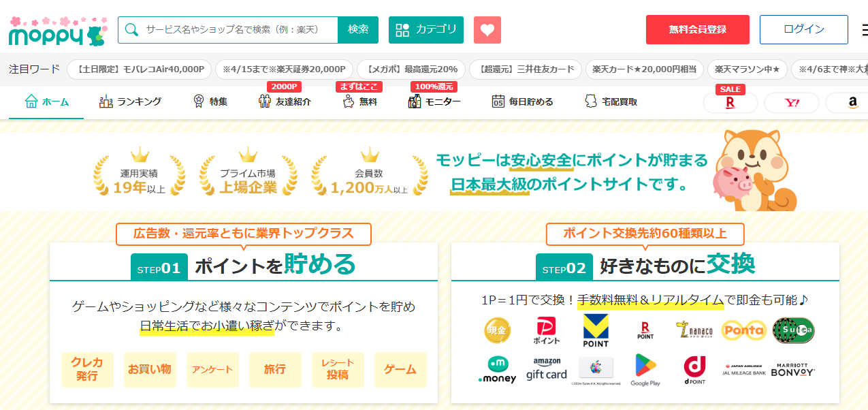Open the 友達紹介 tab
This screenshot has width=868, height=410.
coord(285,102)
